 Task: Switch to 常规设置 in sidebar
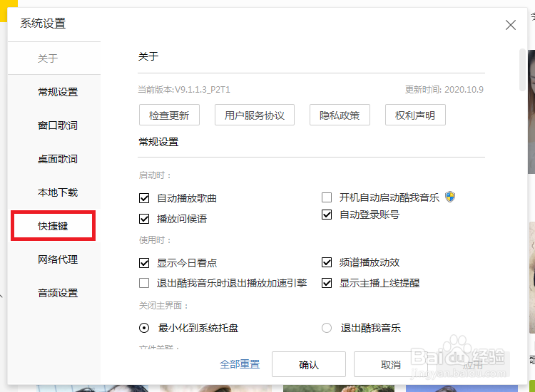[54, 92]
